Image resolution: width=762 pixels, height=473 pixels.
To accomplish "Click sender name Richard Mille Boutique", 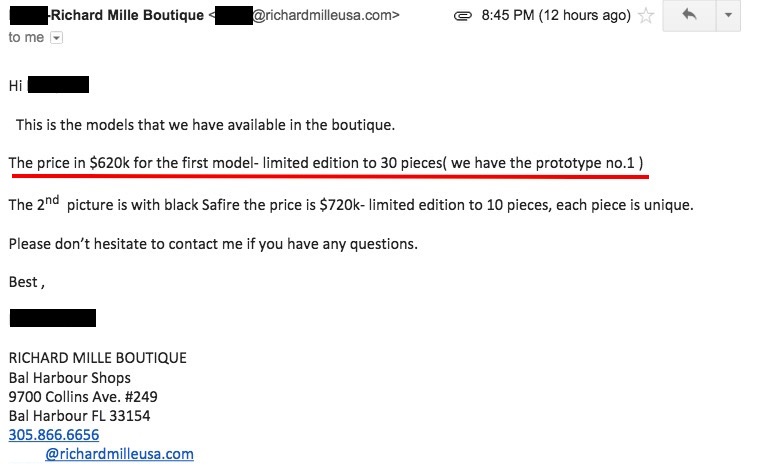I will pos(133,15).
